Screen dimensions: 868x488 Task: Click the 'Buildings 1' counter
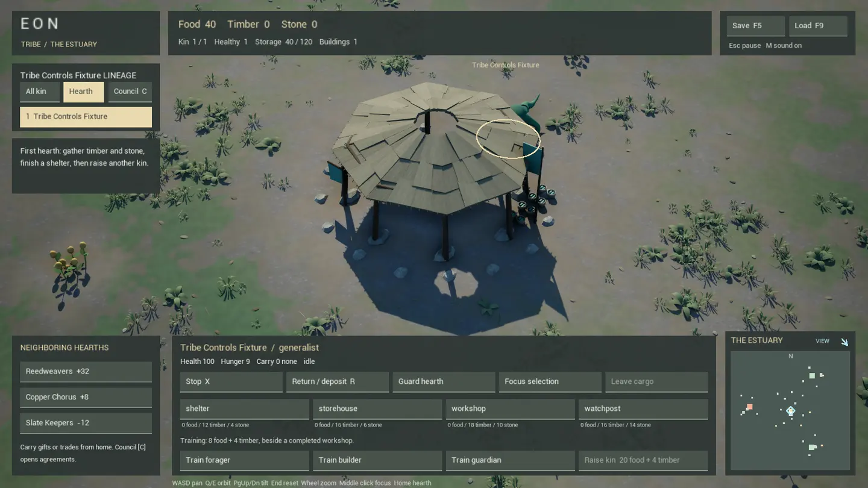338,42
